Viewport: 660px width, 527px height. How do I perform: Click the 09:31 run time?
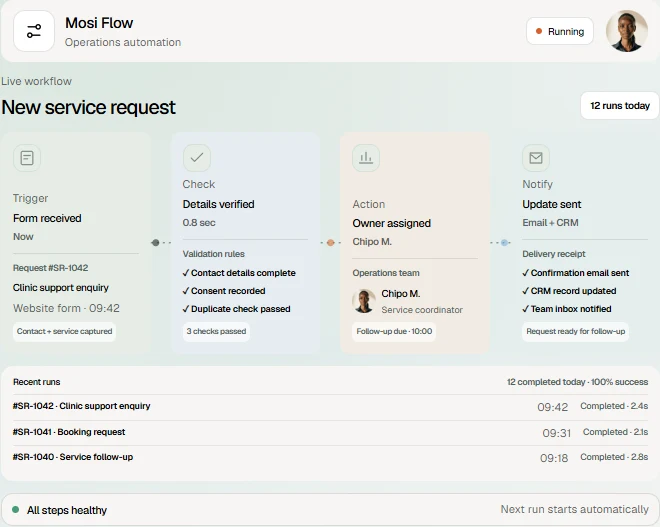pos(556,433)
